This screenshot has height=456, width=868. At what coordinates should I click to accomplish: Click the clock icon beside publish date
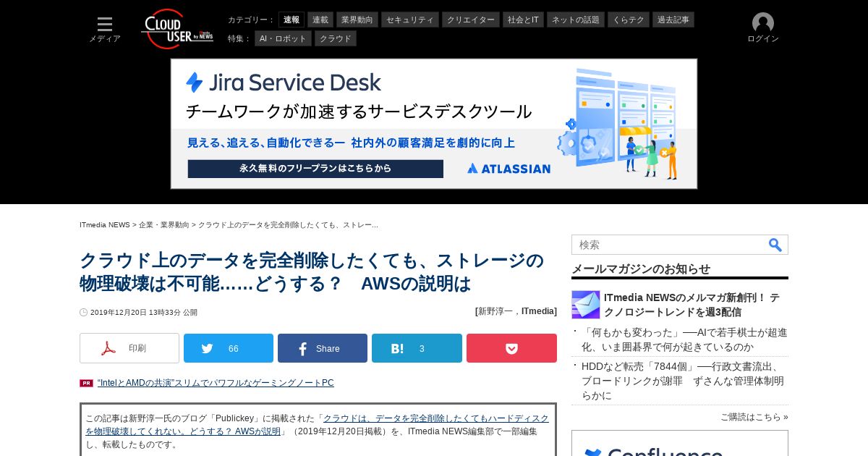(83, 313)
